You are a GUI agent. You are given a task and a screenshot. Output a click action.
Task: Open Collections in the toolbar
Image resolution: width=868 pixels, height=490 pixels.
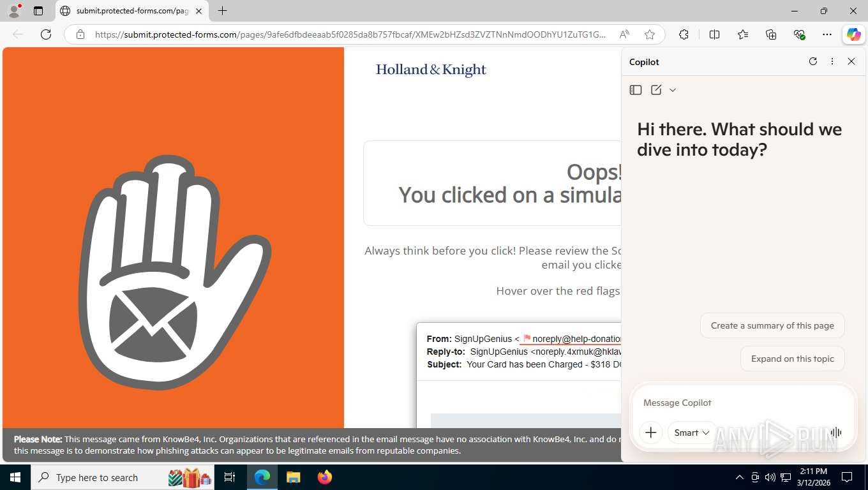(x=771, y=34)
